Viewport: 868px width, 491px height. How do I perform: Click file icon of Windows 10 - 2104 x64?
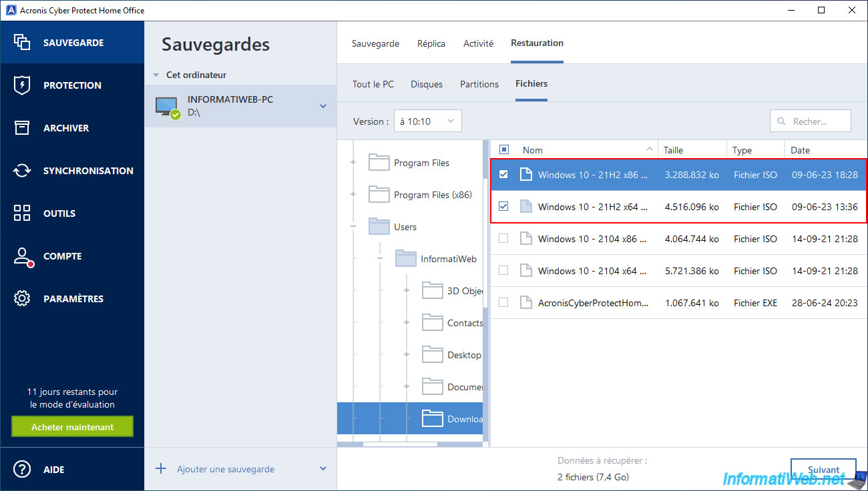526,271
